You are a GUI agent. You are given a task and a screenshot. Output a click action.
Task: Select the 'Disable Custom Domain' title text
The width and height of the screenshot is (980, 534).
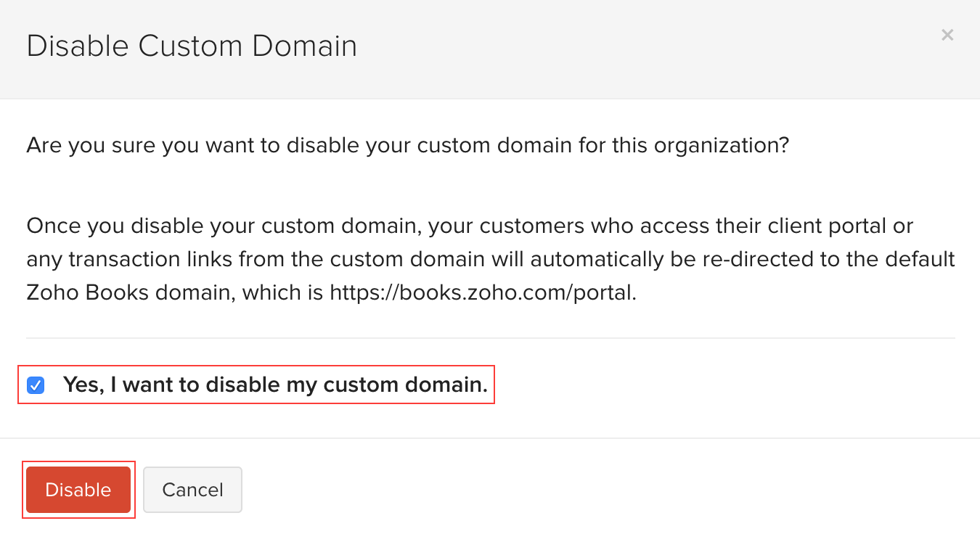point(192,45)
